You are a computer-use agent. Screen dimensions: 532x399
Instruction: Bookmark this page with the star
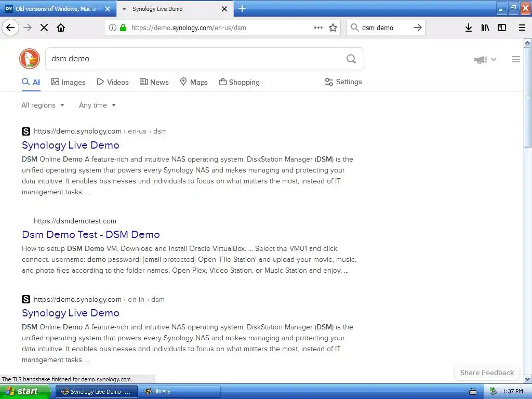click(333, 28)
